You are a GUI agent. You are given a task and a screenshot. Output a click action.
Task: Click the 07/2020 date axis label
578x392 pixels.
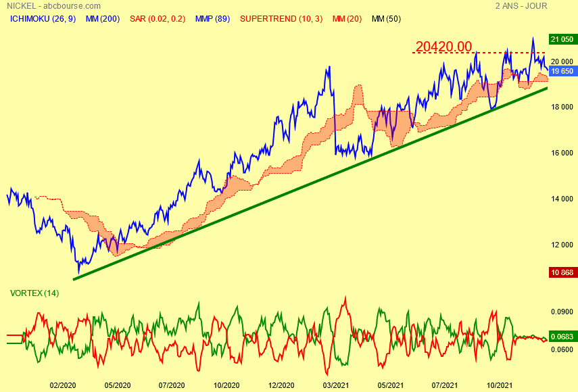[x=172, y=385]
